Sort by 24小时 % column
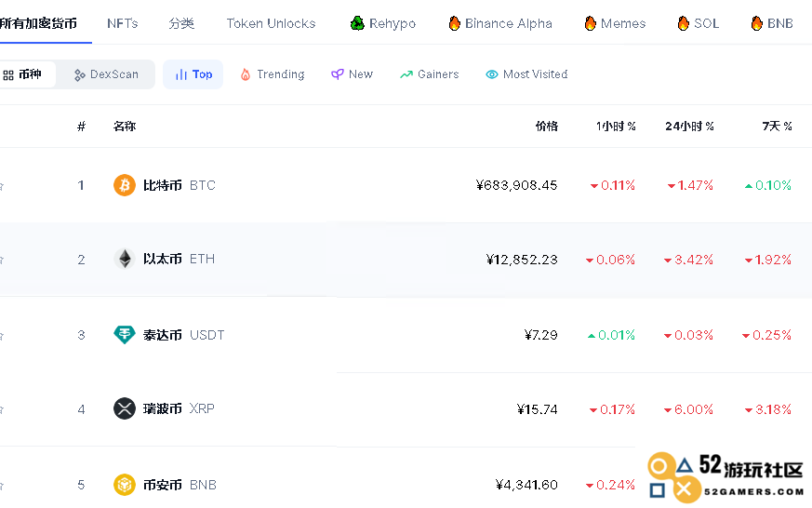812x508 pixels. (689, 127)
